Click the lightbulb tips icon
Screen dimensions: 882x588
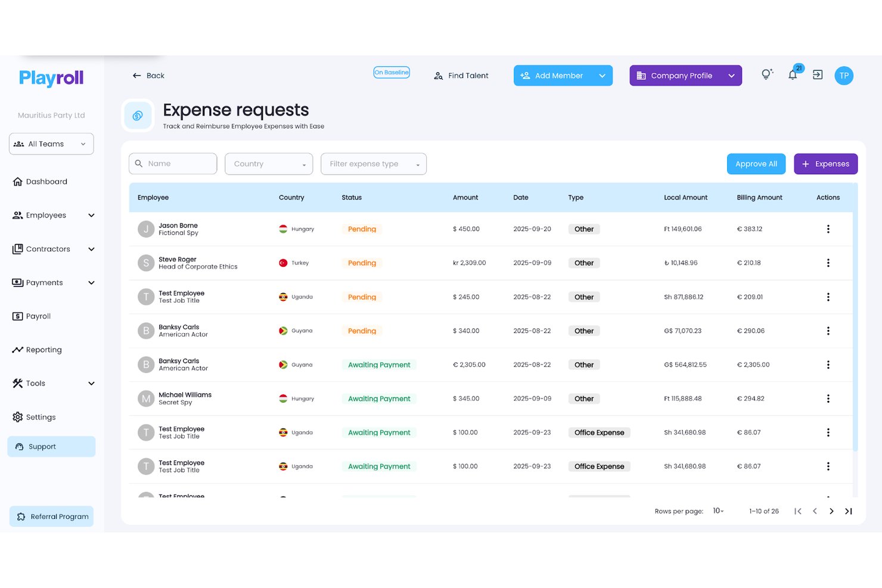[x=767, y=74]
